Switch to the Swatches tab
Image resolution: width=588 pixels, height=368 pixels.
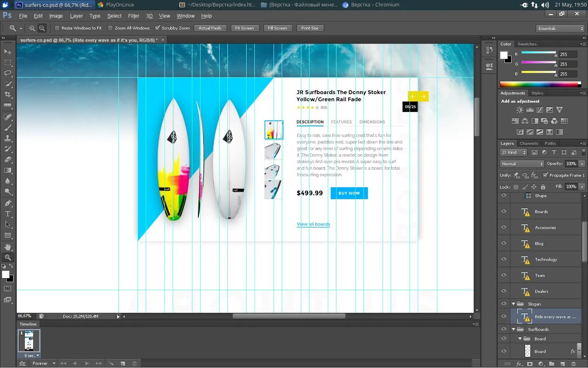527,44
